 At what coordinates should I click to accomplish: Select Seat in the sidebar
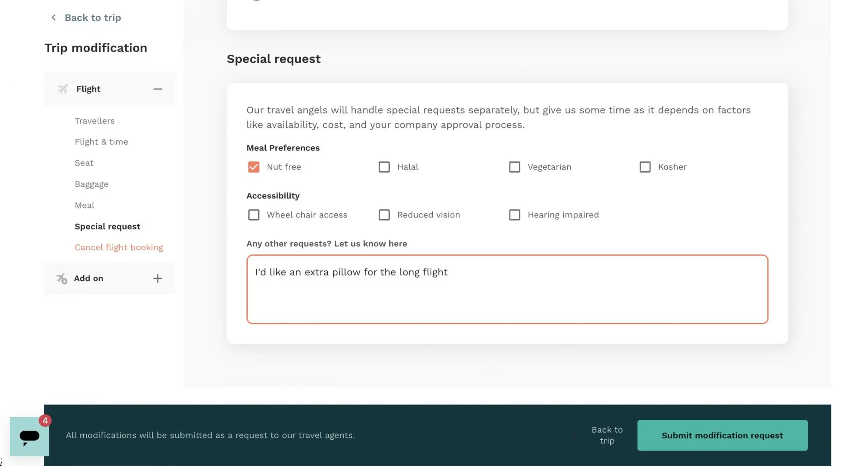tap(84, 163)
